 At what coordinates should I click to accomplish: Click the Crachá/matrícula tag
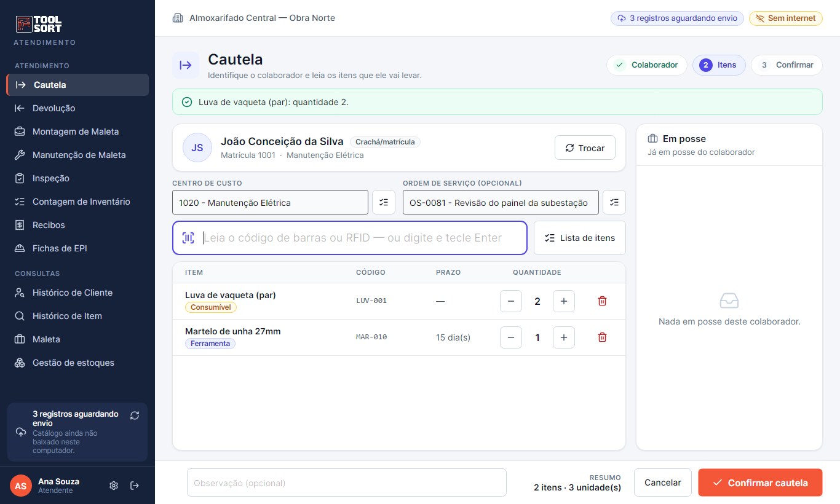[x=385, y=142]
